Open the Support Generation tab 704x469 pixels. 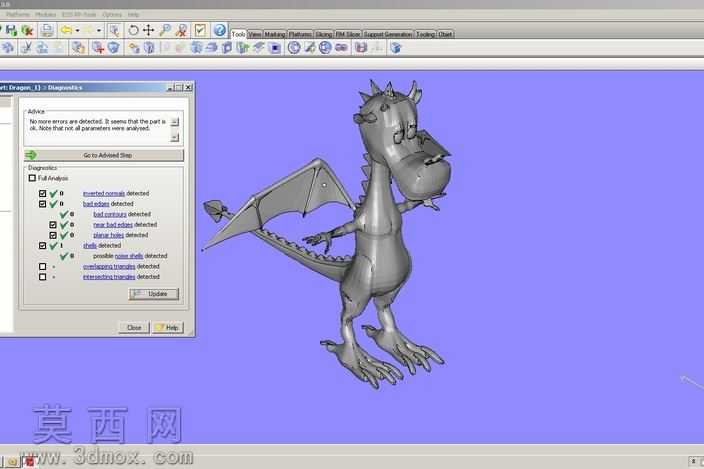388,34
